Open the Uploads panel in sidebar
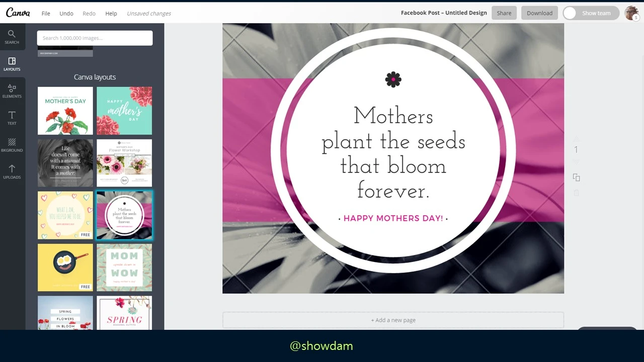 (12, 172)
